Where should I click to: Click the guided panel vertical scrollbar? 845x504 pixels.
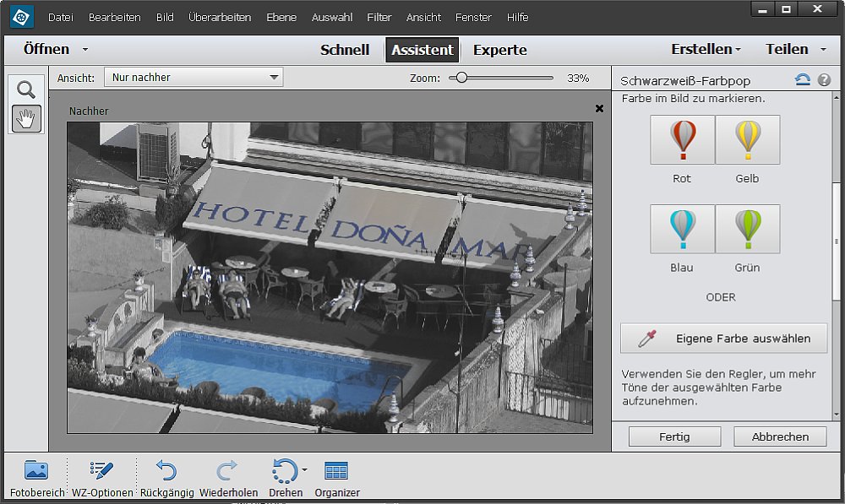837,242
